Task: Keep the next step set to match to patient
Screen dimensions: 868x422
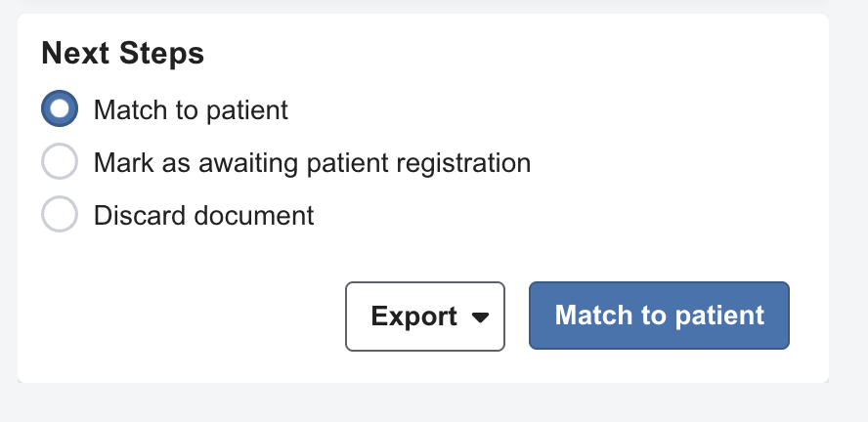Action: 60,109
